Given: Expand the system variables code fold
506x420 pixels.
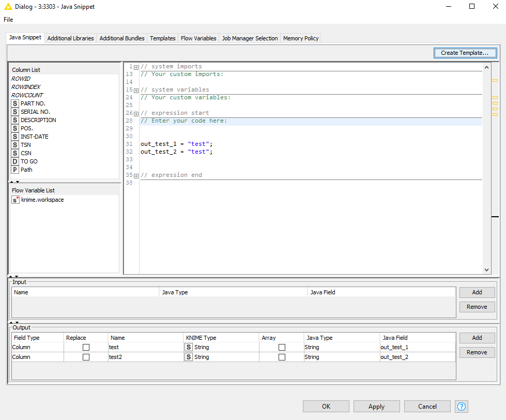Looking at the screenshot, I should [x=136, y=90].
